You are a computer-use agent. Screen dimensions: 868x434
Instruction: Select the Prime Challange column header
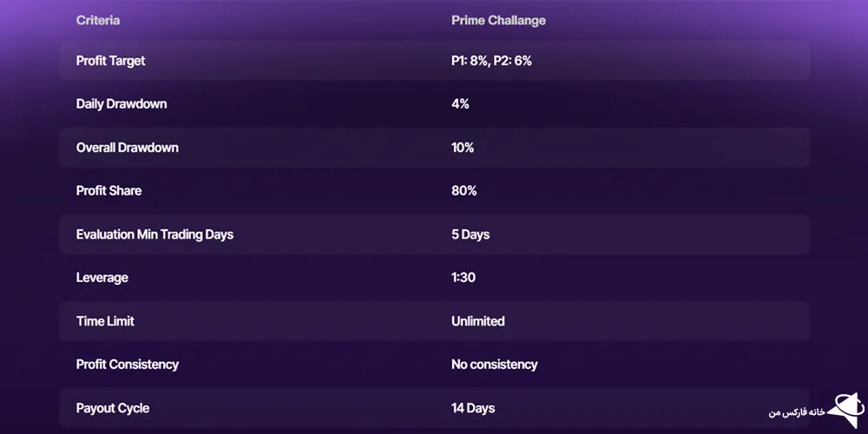pyautogui.click(x=498, y=20)
